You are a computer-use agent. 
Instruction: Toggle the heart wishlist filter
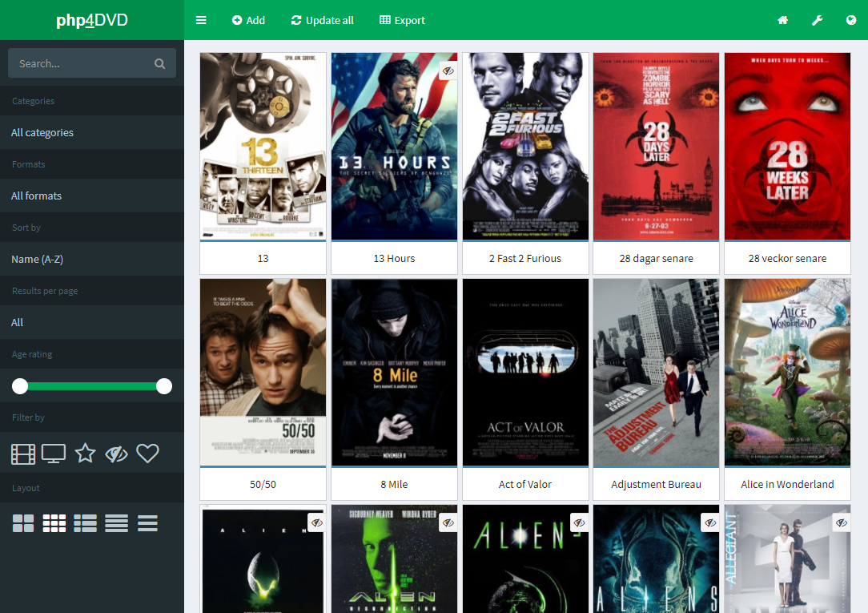tap(148, 454)
